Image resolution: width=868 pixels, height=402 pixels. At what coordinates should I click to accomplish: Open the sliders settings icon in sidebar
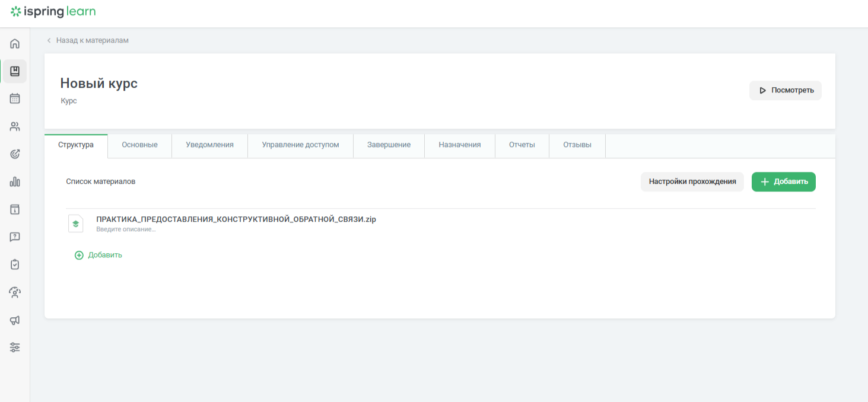[x=15, y=347]
